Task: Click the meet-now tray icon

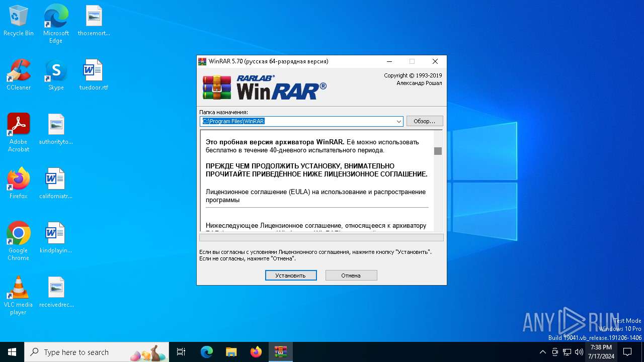Action: pos(555,352)
